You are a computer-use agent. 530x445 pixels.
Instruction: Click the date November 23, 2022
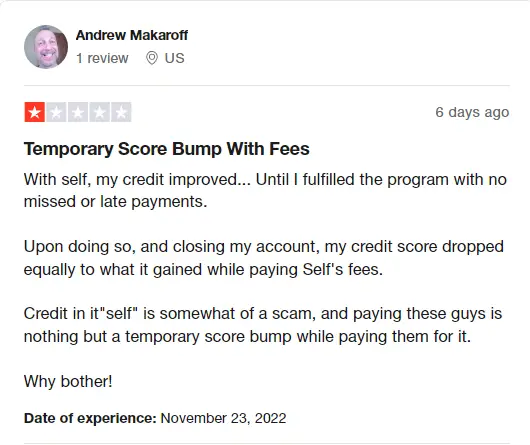click(223, 418)
